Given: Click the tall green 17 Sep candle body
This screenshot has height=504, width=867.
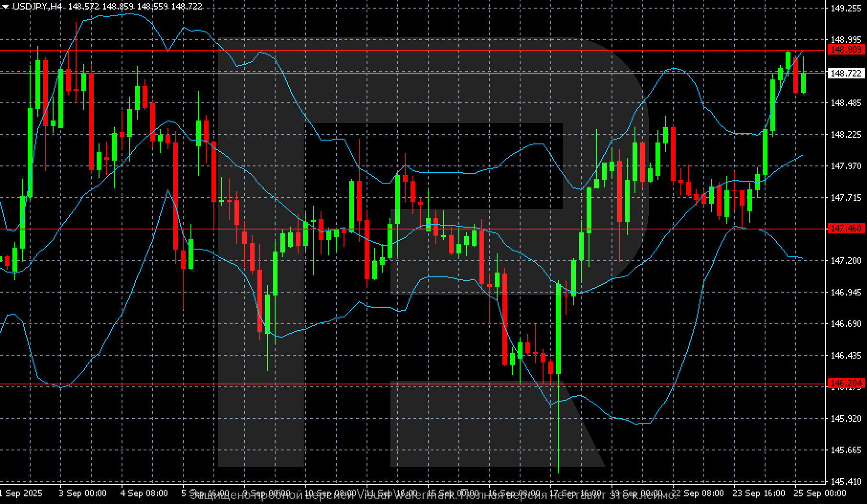Looking at the screenshot, I should click(x=558, y=329).
